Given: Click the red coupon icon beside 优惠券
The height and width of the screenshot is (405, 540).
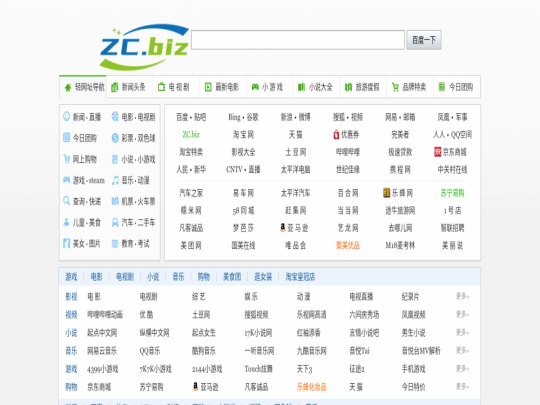Looking at the screenshot, I should point(336,135).
